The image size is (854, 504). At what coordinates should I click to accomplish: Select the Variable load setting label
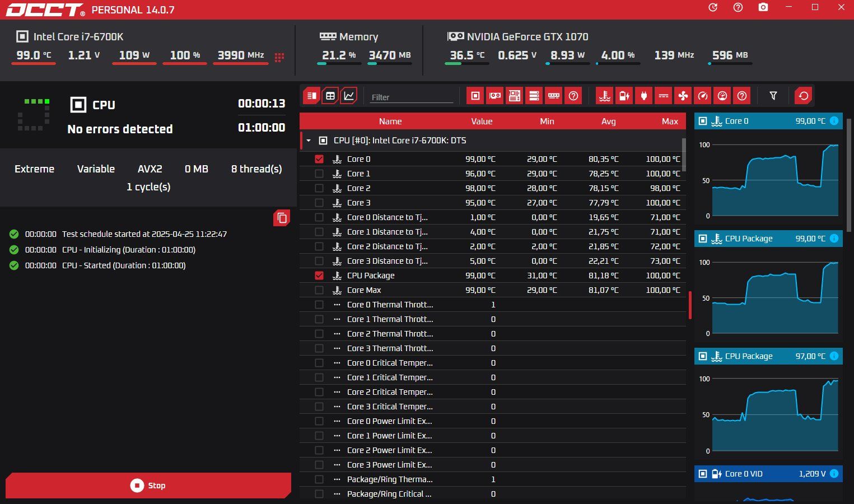point(96,169)
